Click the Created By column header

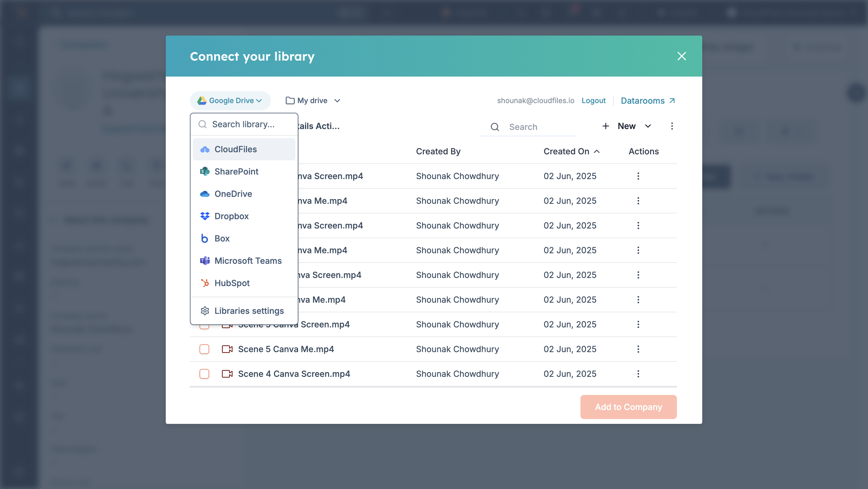pos(438,152)
